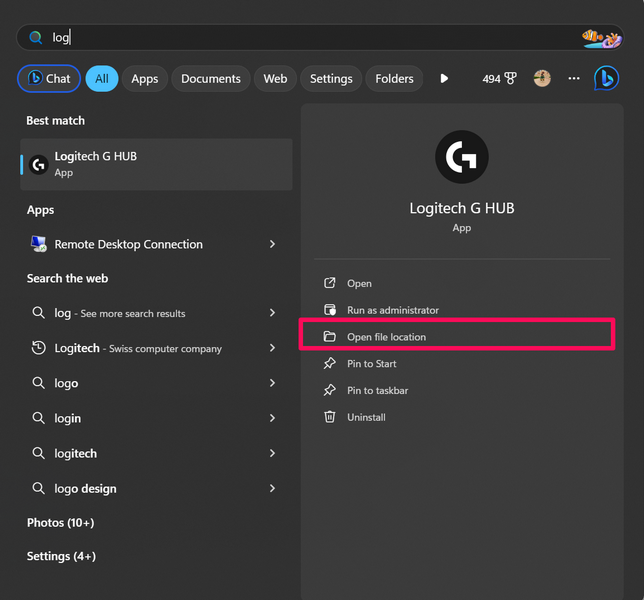Viewport: 644px width, 600px height.
Task: Open the user profile avatar
Action: tap(542, 78)
